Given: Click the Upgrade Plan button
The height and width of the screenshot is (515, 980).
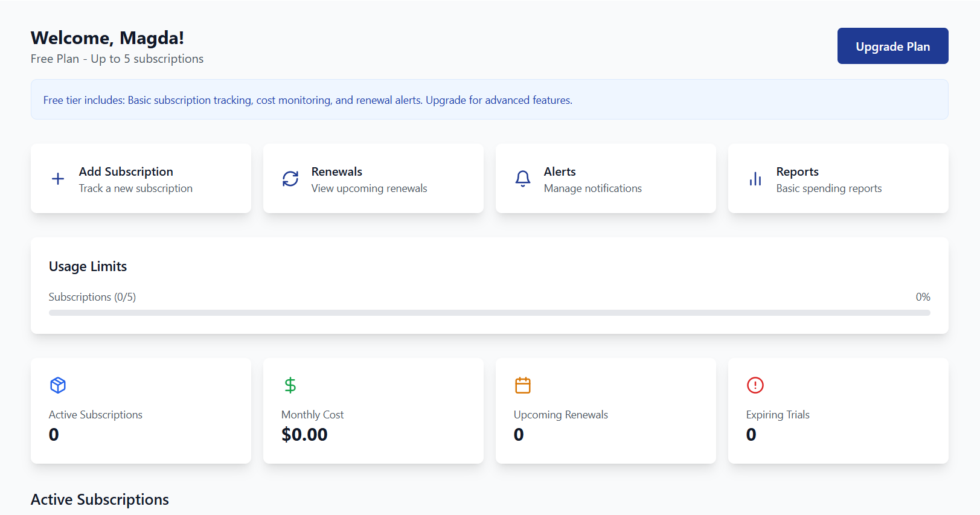Looking at the screenshot, I should [892, 46].
